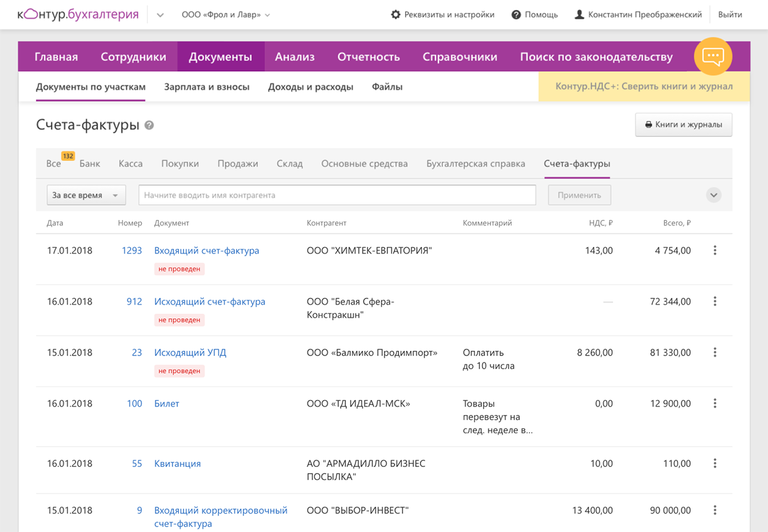Click the counterparty name search field
768x532 pixels.
point(337,195)
